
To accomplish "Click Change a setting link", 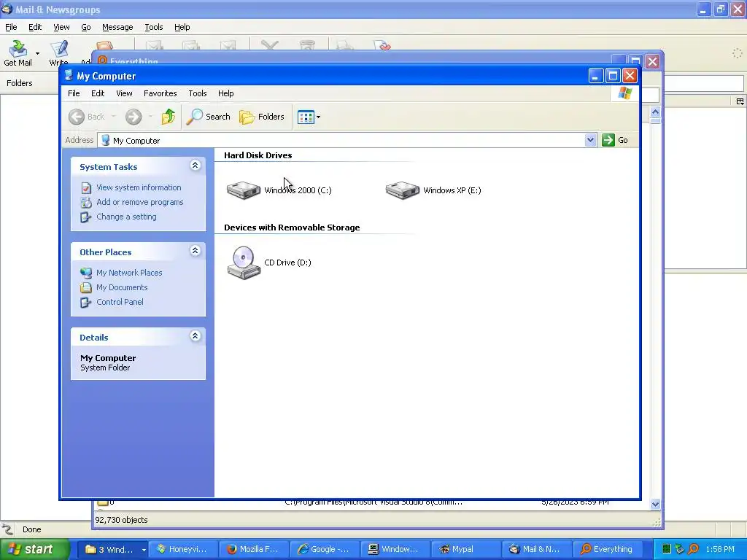I will [126, 217].
